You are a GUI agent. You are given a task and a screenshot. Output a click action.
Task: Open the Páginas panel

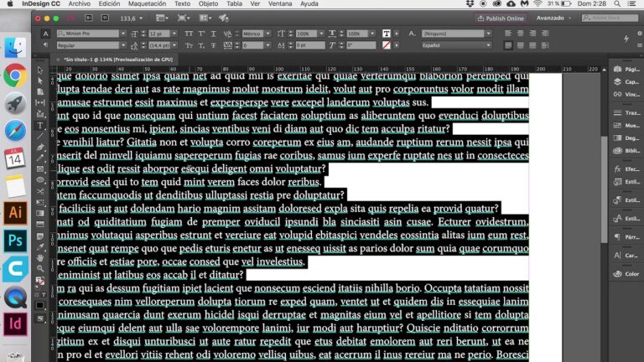pos(629,69)
